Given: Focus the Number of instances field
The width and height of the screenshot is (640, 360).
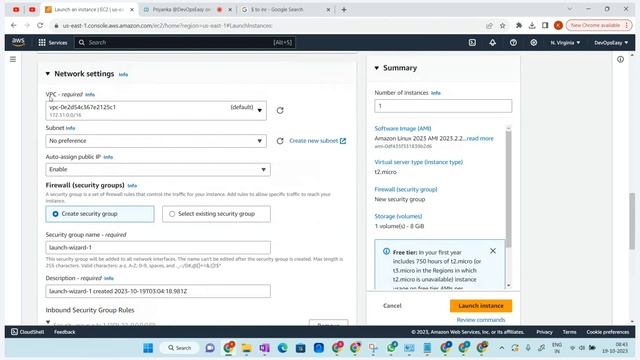Looking at the screenshot, I should click(443, 106).
